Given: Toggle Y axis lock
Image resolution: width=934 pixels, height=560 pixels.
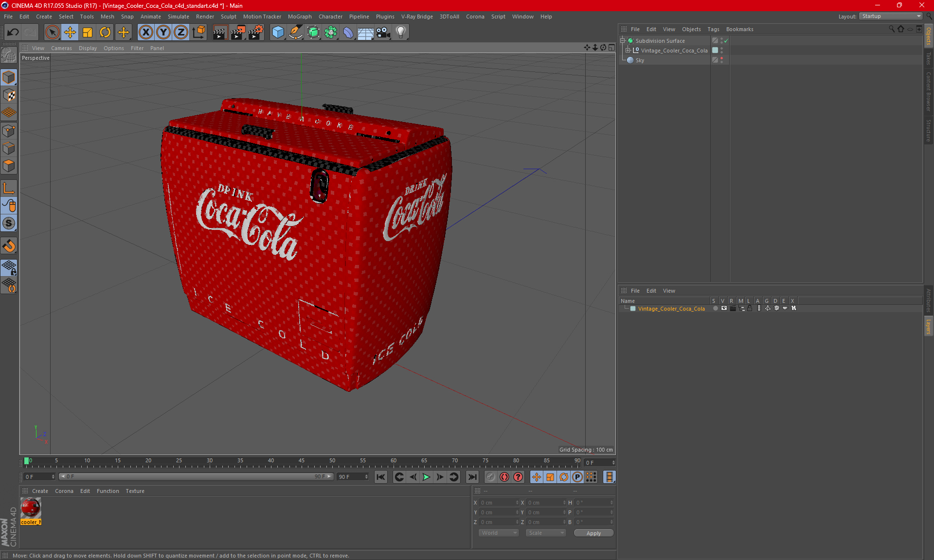Looking at the screenshot, I should pos(163,33).
